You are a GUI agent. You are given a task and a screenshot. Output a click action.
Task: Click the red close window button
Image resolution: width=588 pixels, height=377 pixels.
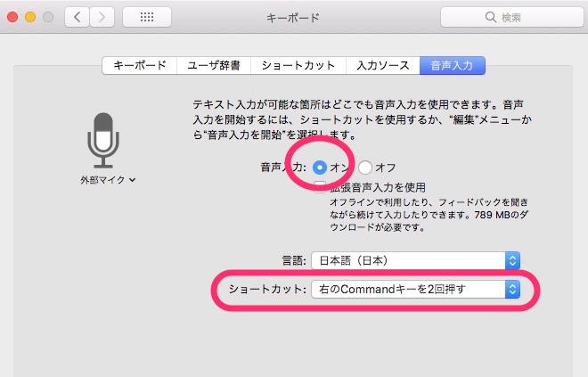pos(12,17)
